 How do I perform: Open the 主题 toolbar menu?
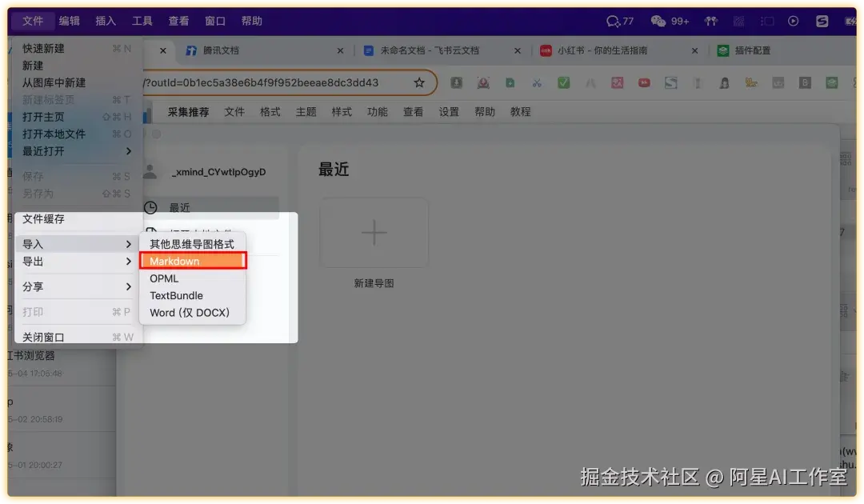[x=306, y=112]
